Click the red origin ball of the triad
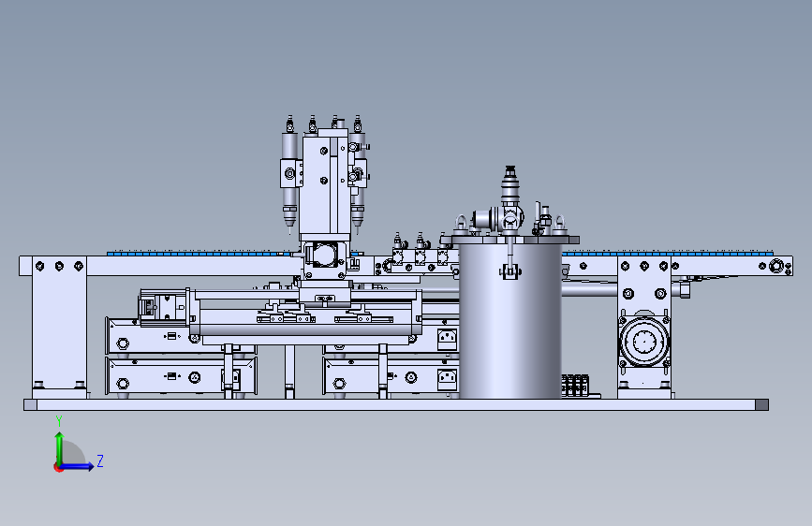 pos(58,468)
